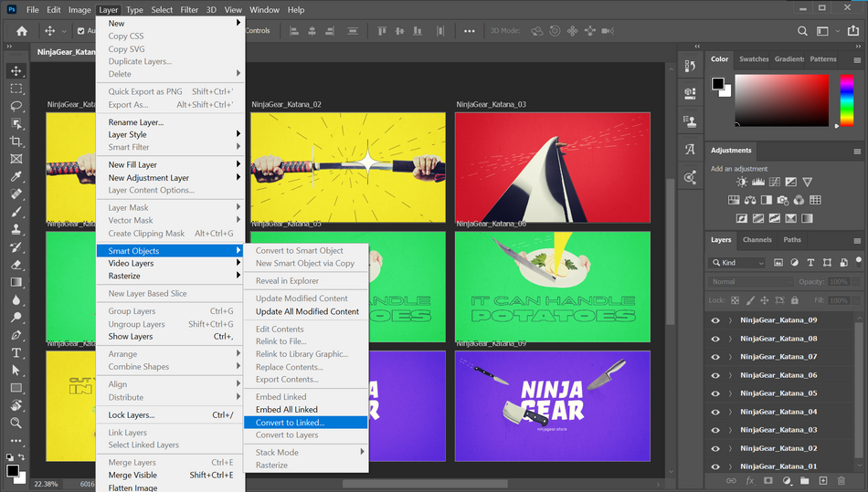
Task: Click the rainbow hue slider strip
Action: click(846, 100)
